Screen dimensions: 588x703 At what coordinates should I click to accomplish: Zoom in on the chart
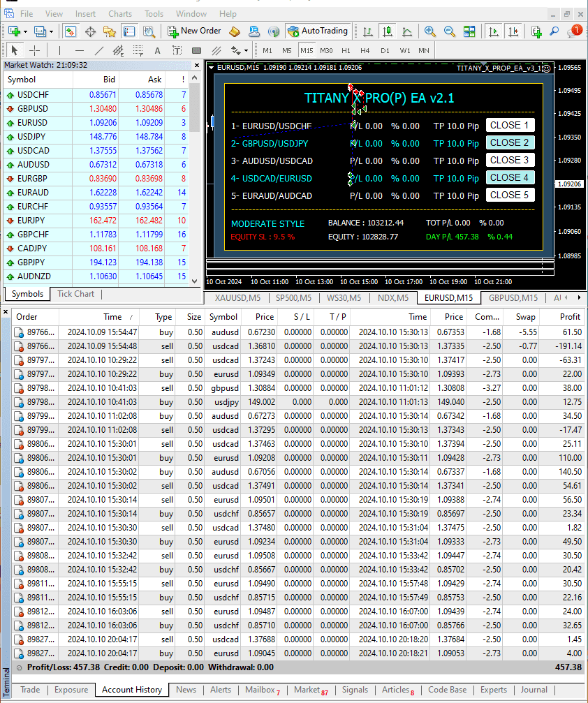(x=429, y=31)
